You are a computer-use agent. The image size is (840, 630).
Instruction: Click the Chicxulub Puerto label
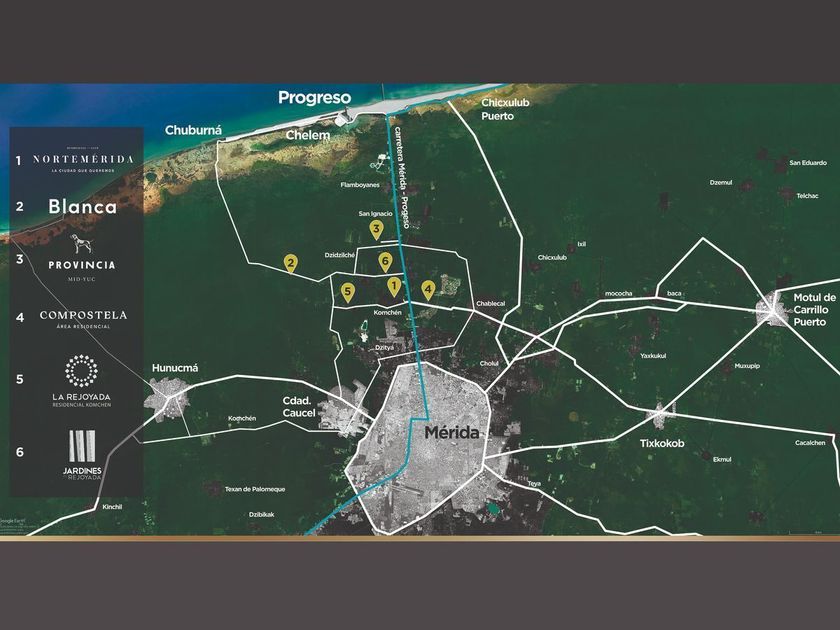497,109
